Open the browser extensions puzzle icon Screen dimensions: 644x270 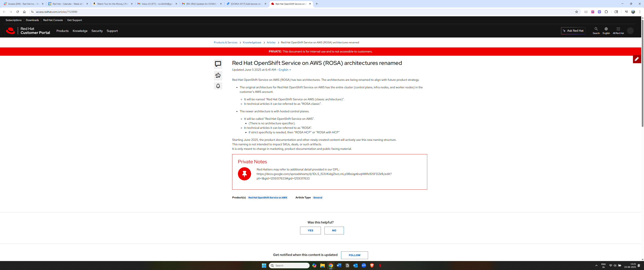coord(606,12)
